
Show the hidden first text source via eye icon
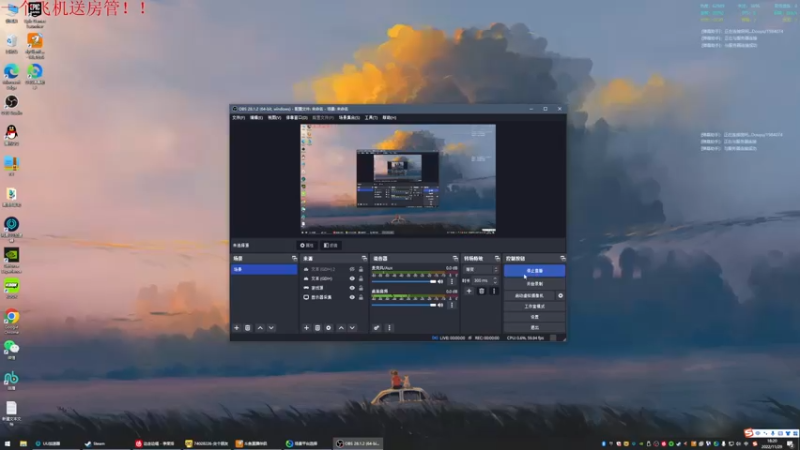pyautogui.click(x=352, y=269)
